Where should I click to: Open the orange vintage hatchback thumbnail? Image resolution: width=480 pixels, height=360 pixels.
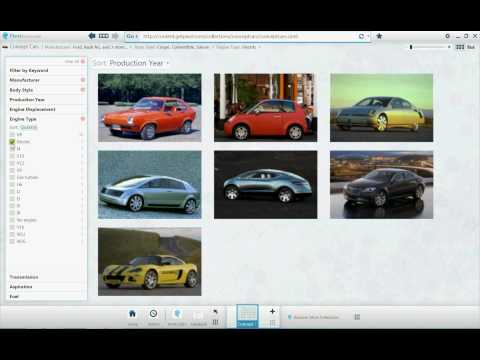pyautogui.click(x=150, y=108)
